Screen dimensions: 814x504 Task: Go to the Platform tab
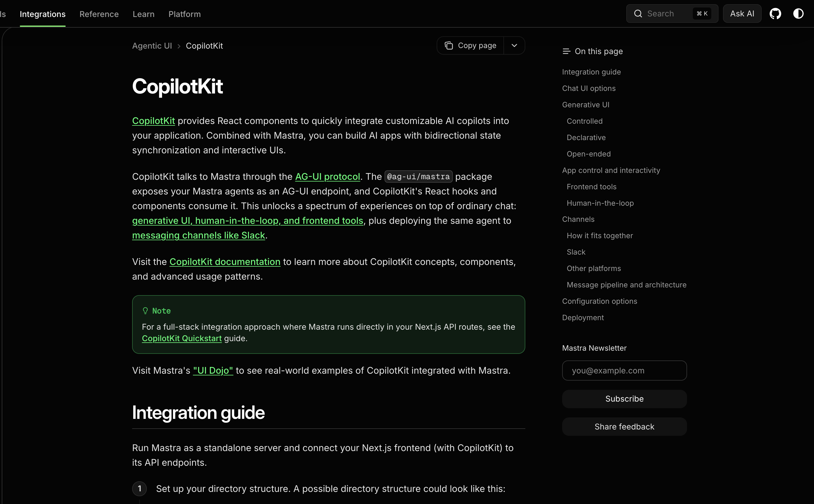185,14
